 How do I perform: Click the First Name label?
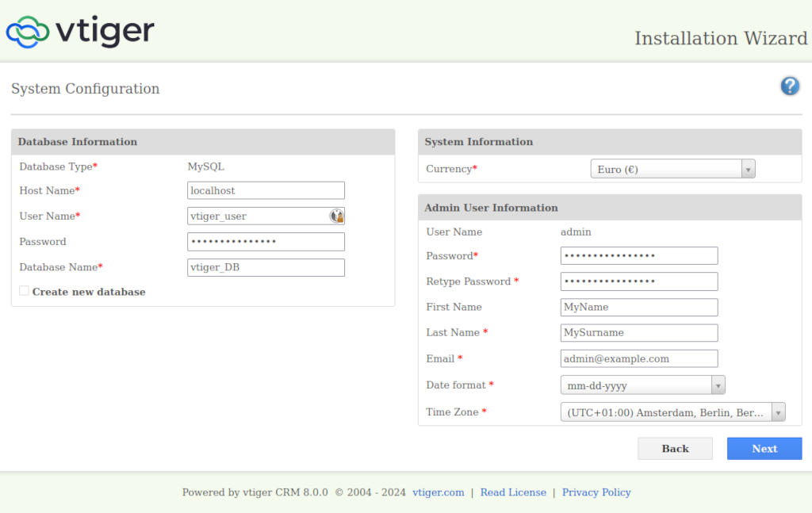pos(454,307)
